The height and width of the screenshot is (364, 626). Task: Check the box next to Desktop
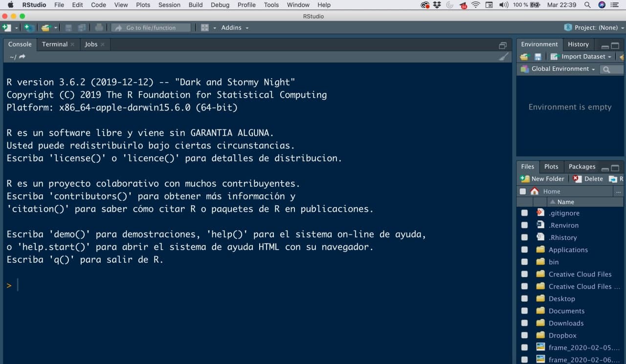click(524, 299)
